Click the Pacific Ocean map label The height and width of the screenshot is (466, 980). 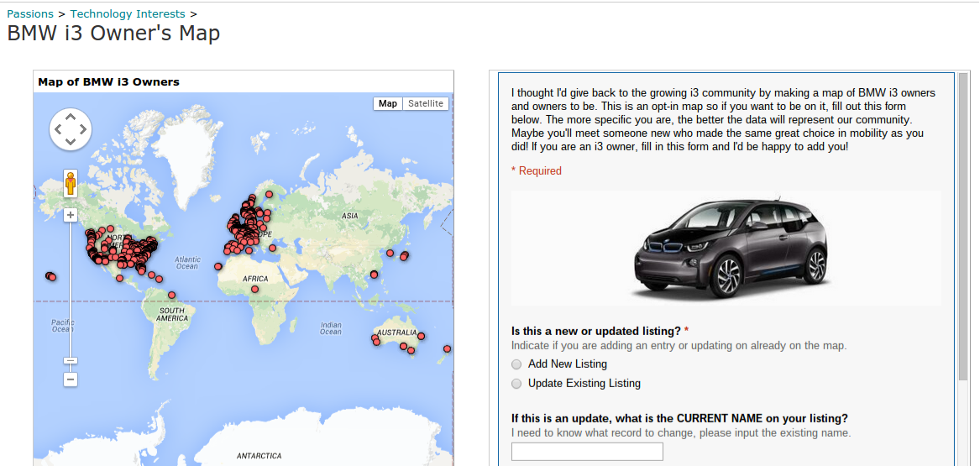tap(62, 326)
